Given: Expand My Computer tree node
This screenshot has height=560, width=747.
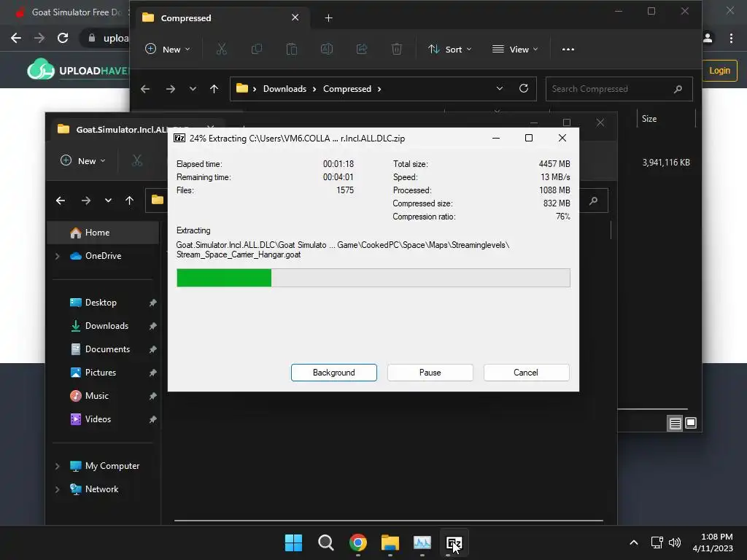Looking at the screenshot, I should tap(57, 466).
